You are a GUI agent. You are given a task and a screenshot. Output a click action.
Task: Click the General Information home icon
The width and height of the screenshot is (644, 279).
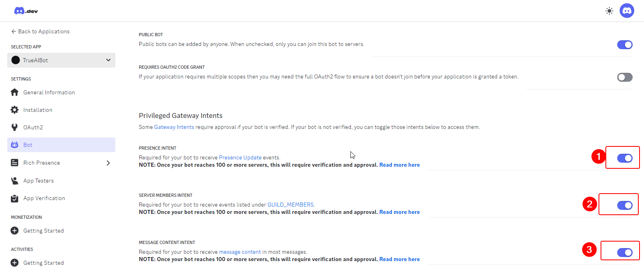(15, 92)
